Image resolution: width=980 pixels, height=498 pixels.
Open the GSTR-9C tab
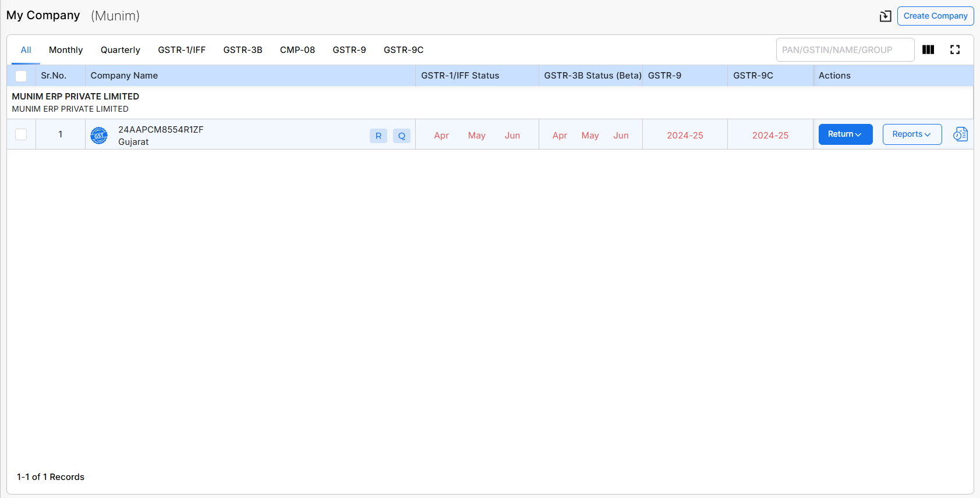point(404,50)
